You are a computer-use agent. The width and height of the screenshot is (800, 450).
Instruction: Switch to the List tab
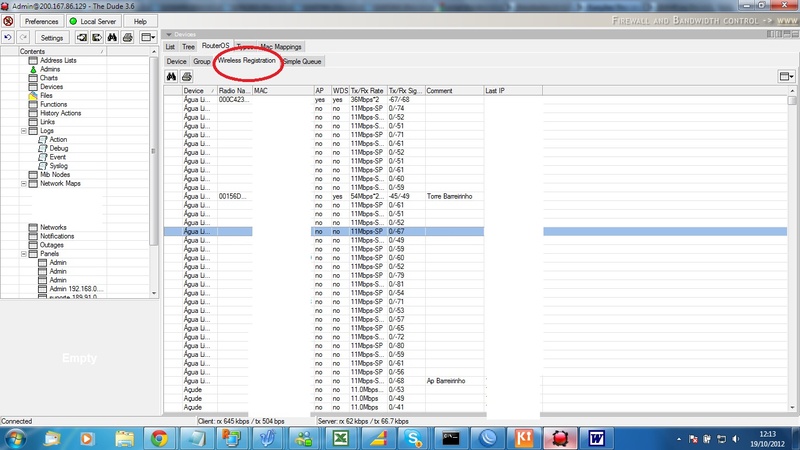(x=170, y=46)
